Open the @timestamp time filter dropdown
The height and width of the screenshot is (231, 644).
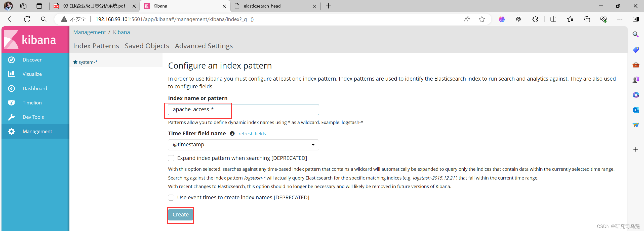[x=243, y=145]
